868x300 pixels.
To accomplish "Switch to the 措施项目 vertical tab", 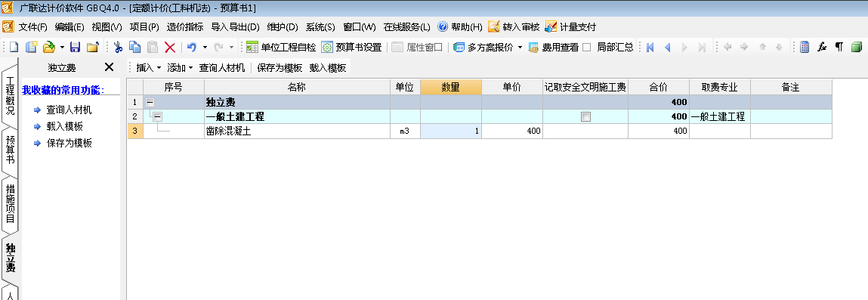I will point(10,203).
